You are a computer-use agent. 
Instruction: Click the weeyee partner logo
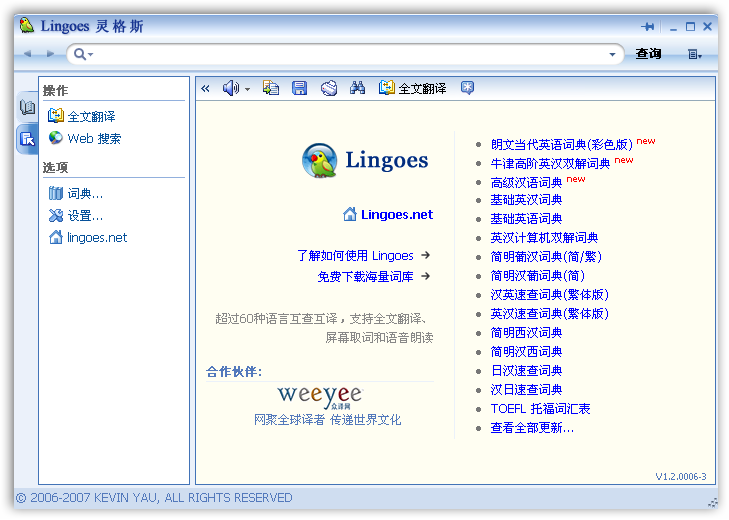[x=320, y=397]
